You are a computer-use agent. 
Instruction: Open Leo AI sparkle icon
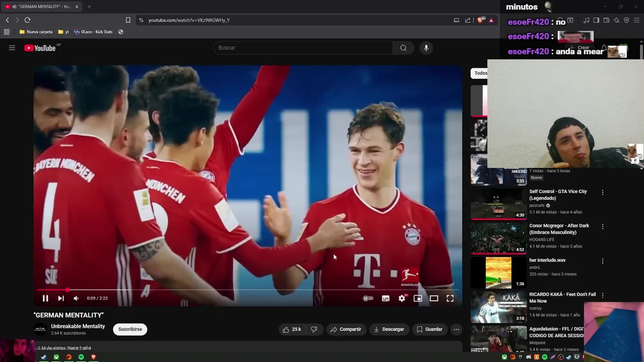pyautogui.click(x=616, y=20)
